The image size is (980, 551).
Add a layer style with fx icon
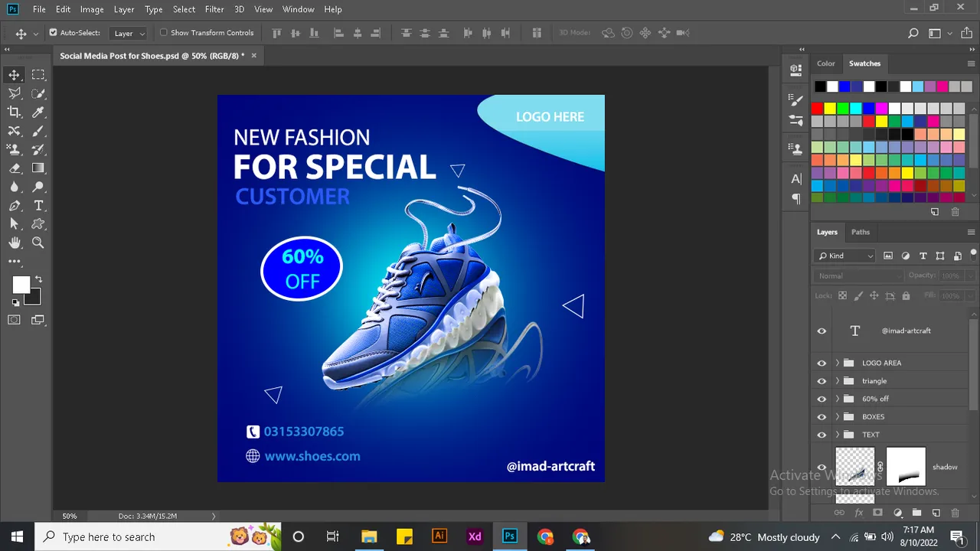click(859, 513)
